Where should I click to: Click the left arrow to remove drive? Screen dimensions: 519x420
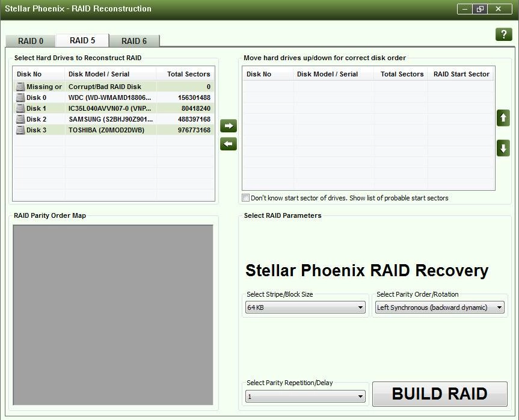[x=229, y=144]
